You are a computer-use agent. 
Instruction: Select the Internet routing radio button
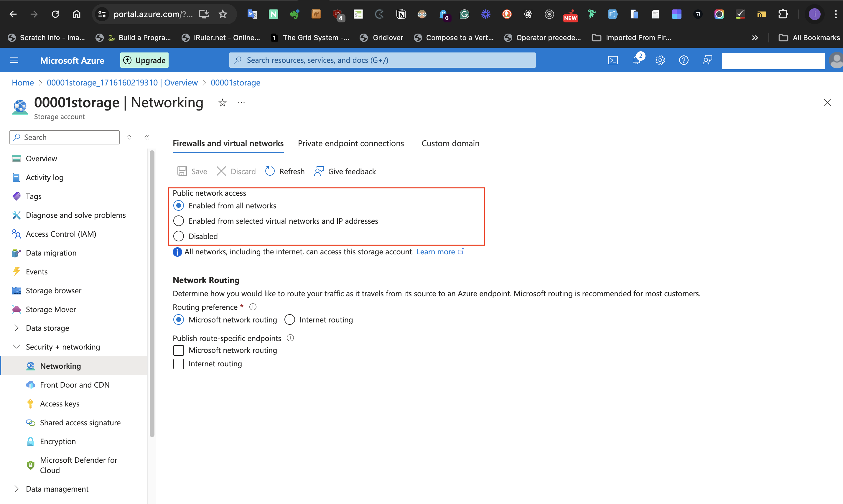(290, 319)
